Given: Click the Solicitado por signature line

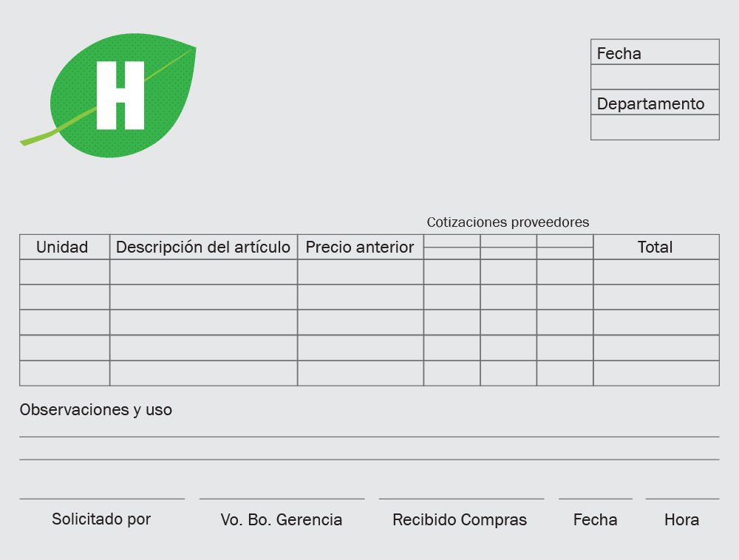Looking at the screenshot, I should 102,498.
